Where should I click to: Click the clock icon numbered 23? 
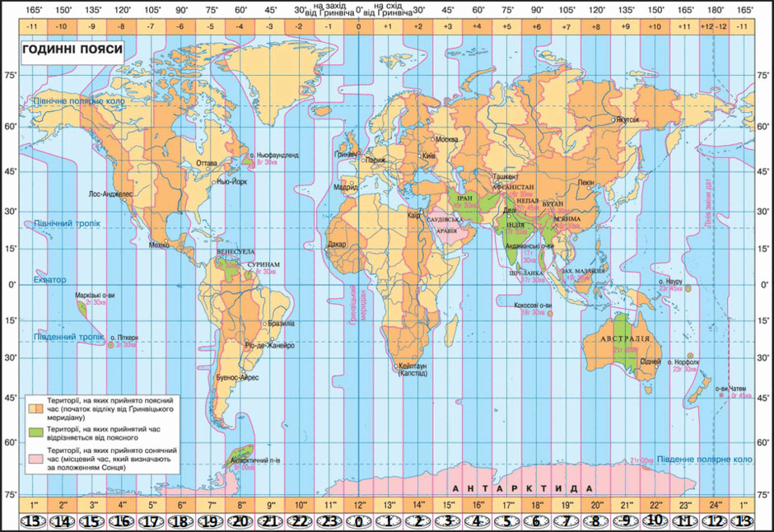coord(329,521)
